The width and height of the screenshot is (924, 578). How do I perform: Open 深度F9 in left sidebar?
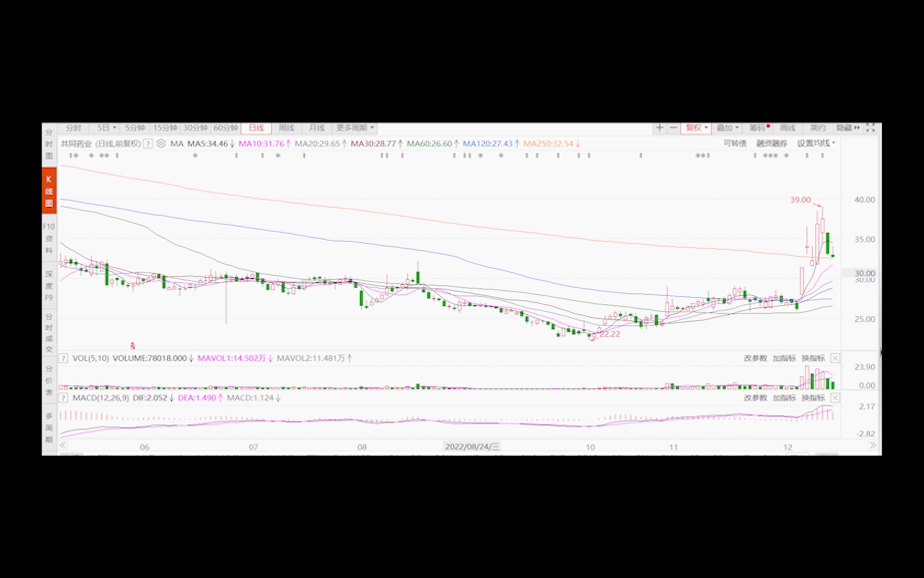(x=49, y=286)
